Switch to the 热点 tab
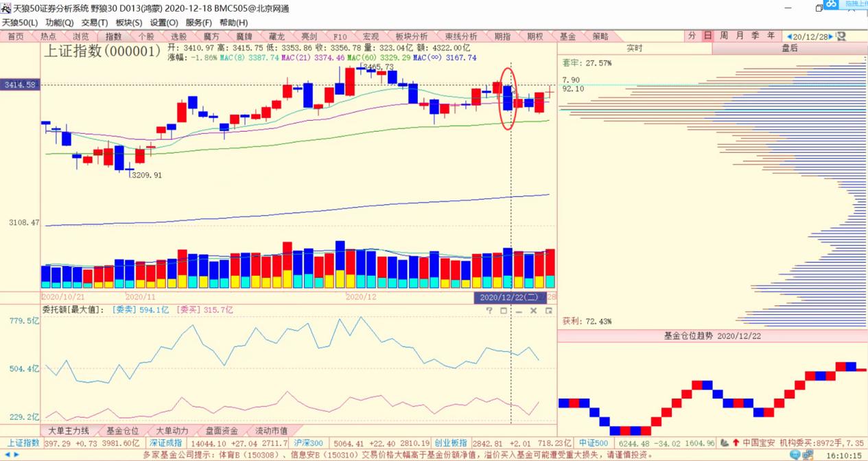Image resolution: width=868 pixels, height=461 pixels. tap(49, 36)
